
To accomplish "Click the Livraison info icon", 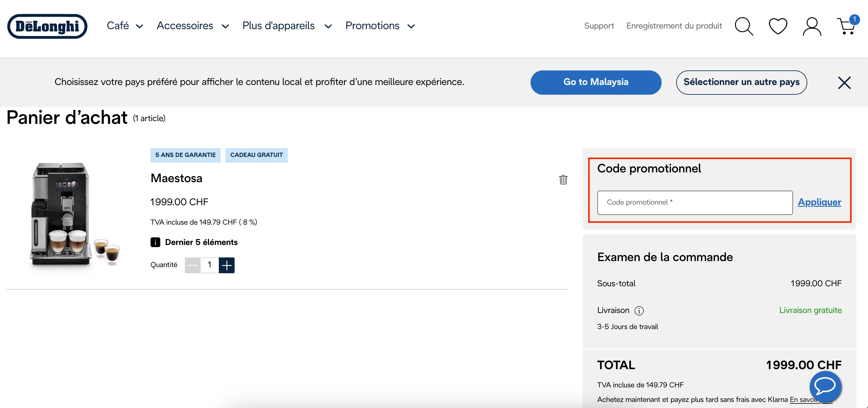I will click(639, 311).
